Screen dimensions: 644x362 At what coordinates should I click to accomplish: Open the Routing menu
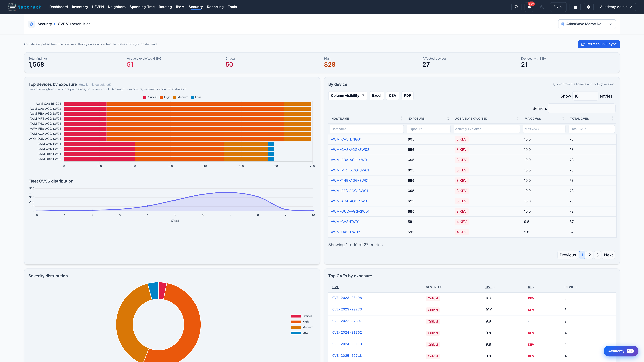[165, 7]
